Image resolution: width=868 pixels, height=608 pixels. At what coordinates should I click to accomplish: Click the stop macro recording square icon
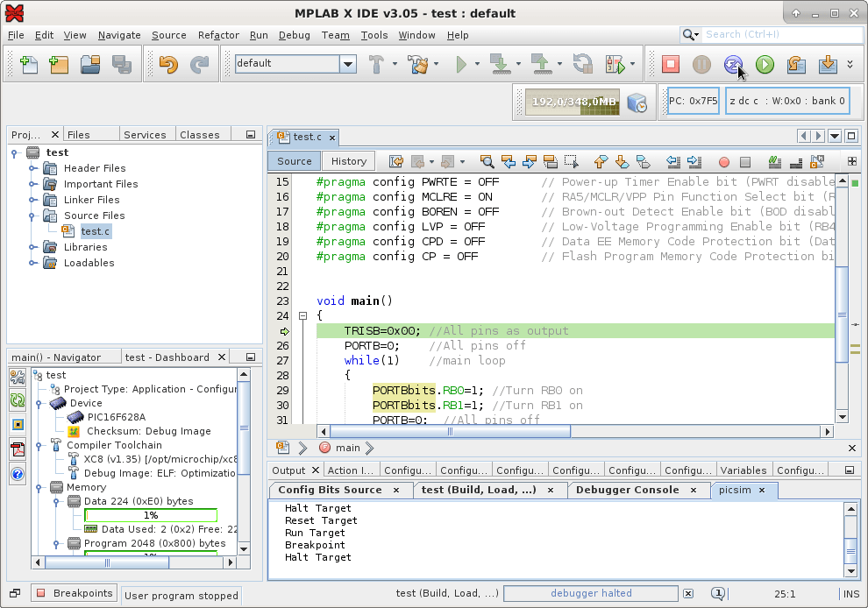pyautogui.click(x=745, y=162)
